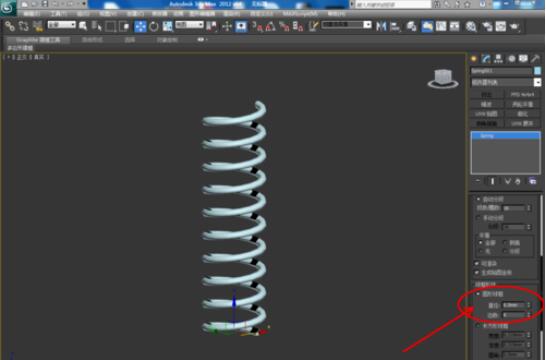The height and width of the screenshot is (360, 546).
Task: Open the Graphite 建模工具 ribbon tab
Action: point(38,40)
